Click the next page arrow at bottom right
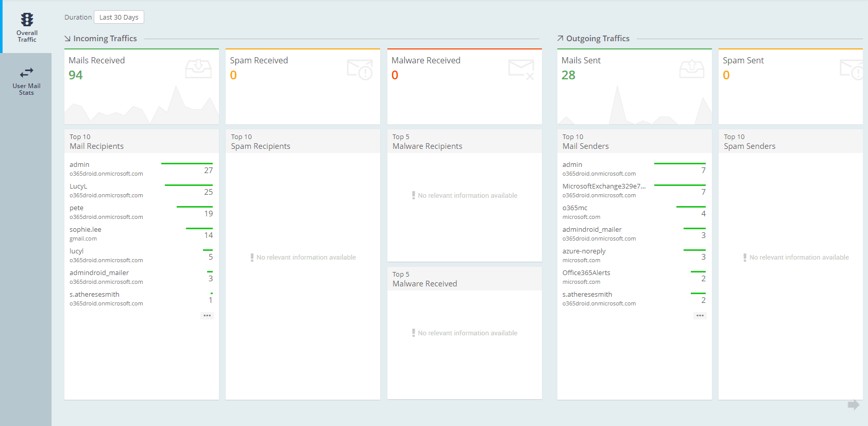Screen dimensions: 868x426 (853, 405)
